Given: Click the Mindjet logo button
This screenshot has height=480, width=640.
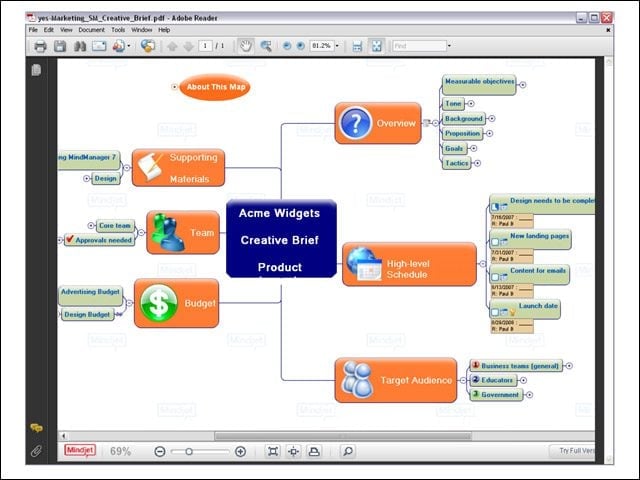Looking at the screenshot, I should 80,450.
